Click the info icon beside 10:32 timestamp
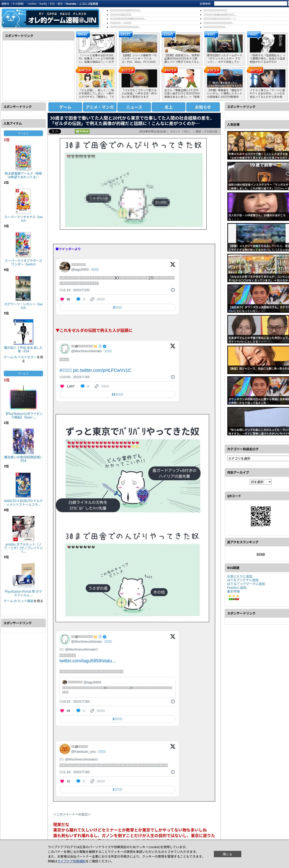Screen dimensions: 289x868 (173, 701)
